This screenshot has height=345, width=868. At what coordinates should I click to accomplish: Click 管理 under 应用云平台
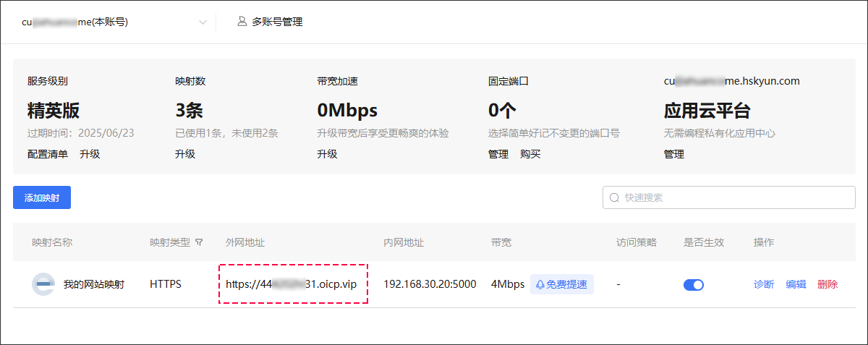pyautogui.click(x=673, y=154)
